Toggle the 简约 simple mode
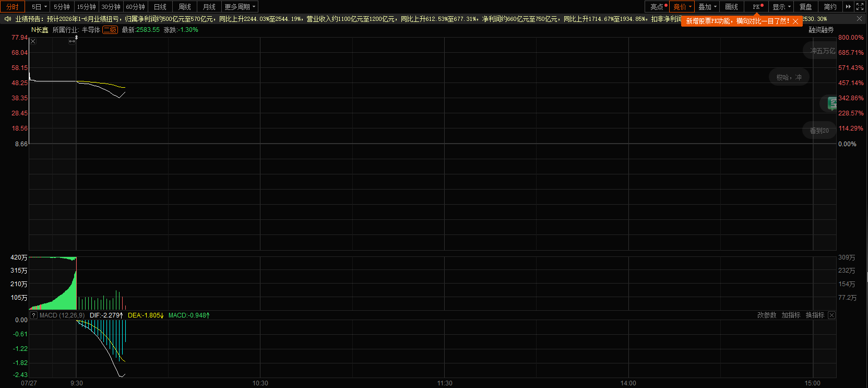Screen dimensions: 868x388 tap(830, 7)
